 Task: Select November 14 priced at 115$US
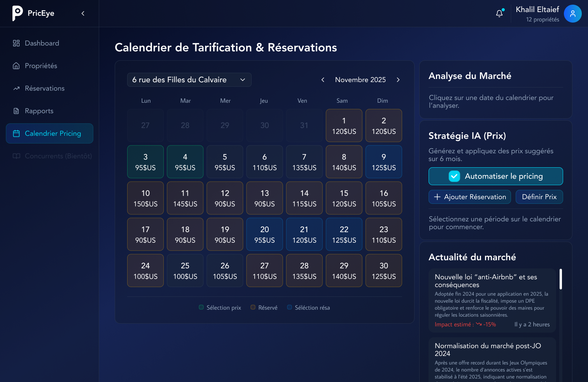304,198
